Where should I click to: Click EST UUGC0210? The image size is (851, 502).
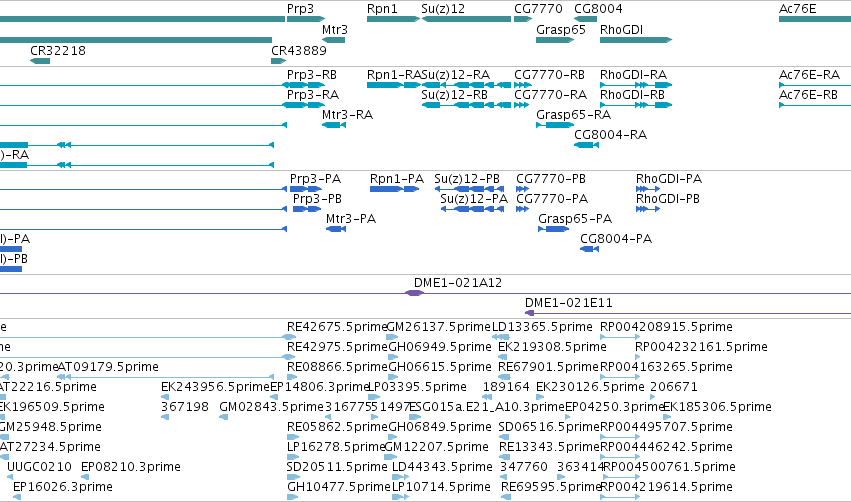(39, 467)
